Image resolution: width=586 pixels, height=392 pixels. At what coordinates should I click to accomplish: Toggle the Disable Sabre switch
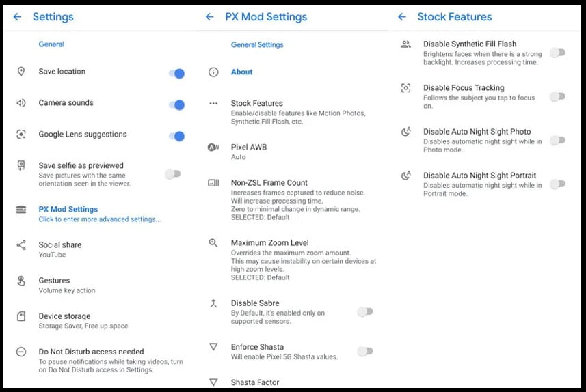tap(365, 311)
